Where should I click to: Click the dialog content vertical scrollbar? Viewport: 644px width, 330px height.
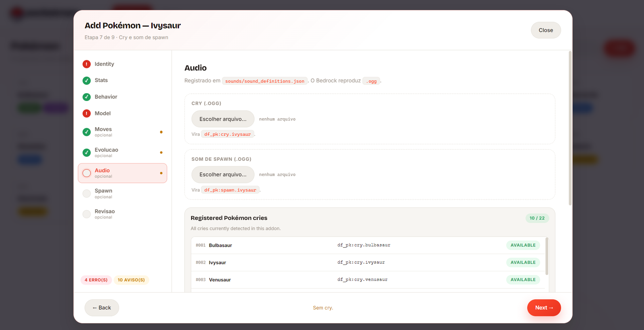click(570, 129)
